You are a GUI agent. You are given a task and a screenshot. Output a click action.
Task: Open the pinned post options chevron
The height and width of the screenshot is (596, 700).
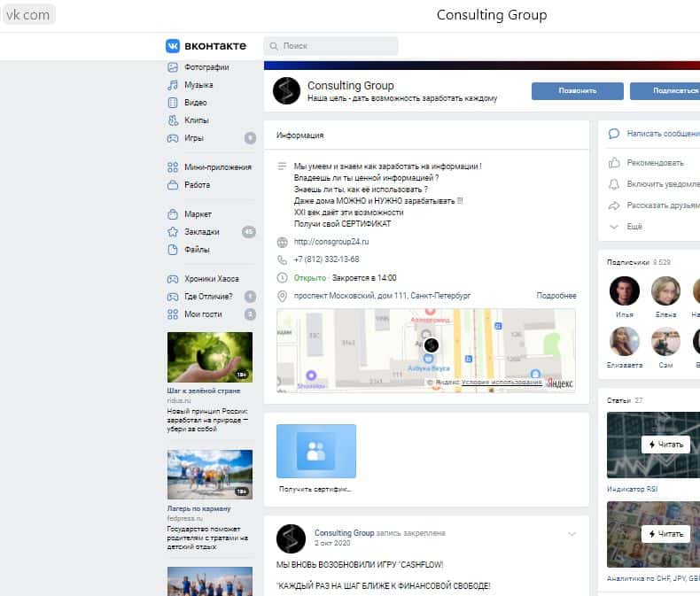click(572, 534)
